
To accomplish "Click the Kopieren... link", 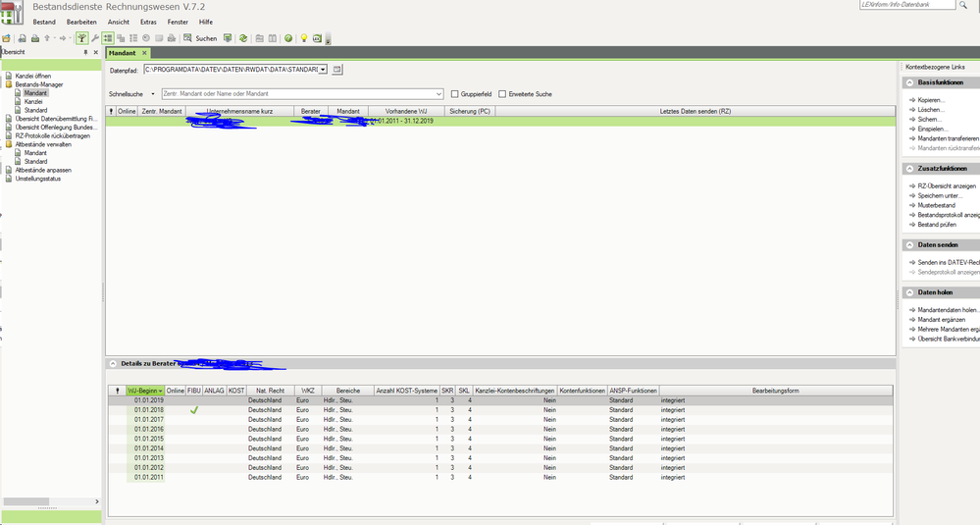I will click(931, 100).
